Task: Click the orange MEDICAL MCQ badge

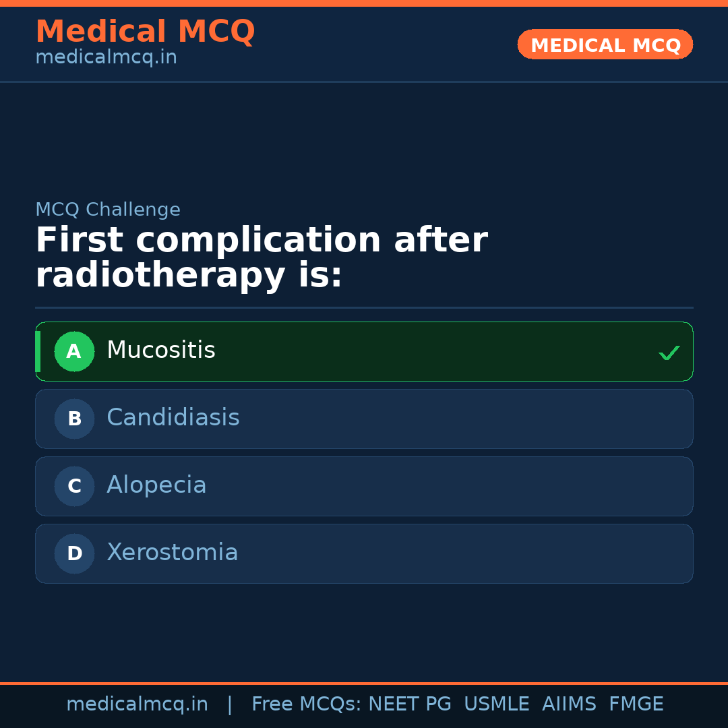Action: click(605, 44)
